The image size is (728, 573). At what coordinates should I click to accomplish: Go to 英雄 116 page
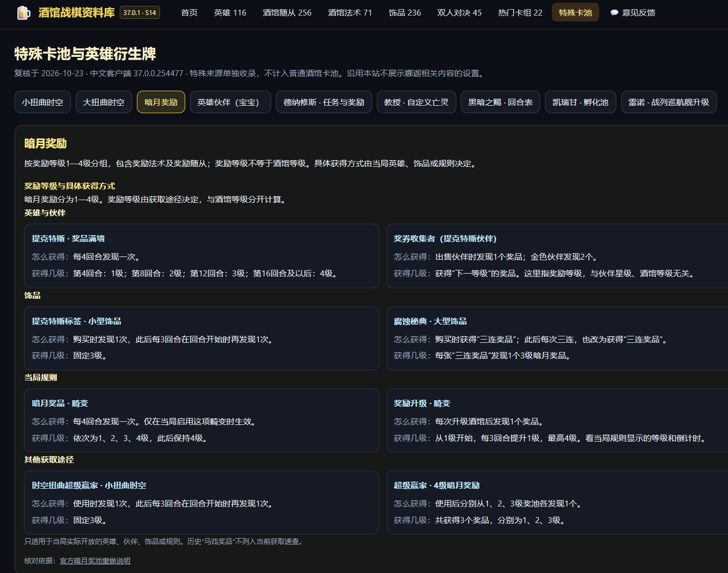(x=230, y=12)
